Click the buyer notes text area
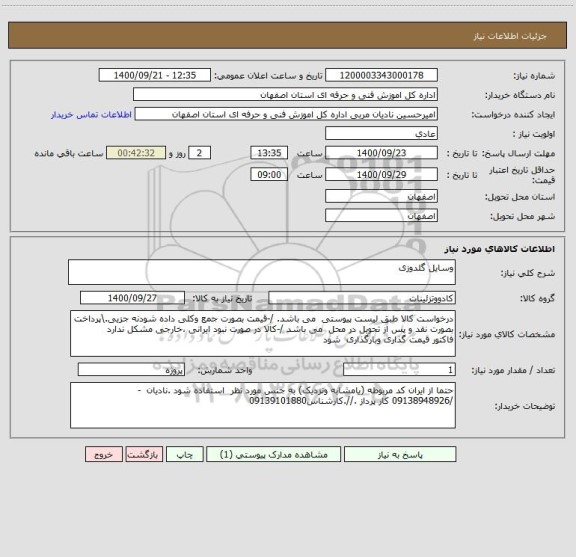This screenshot has width=576, height=557. (263, 406)
